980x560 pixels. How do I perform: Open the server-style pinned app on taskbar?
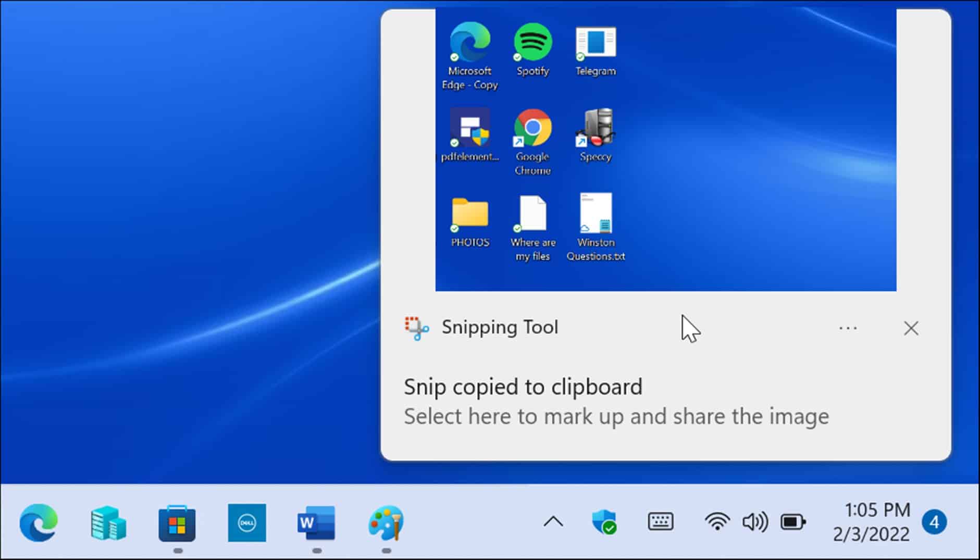[108, 523]
